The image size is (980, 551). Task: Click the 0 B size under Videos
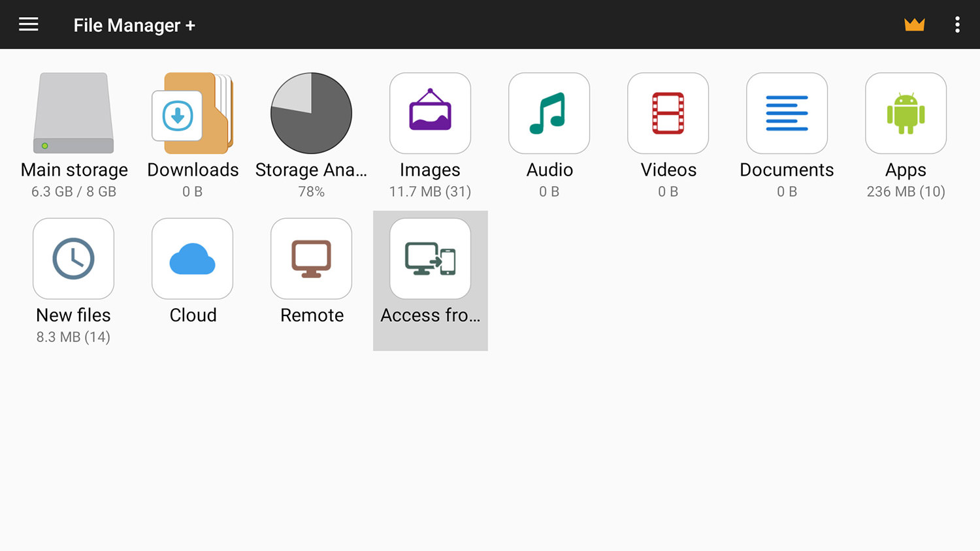tap(668, 192)
